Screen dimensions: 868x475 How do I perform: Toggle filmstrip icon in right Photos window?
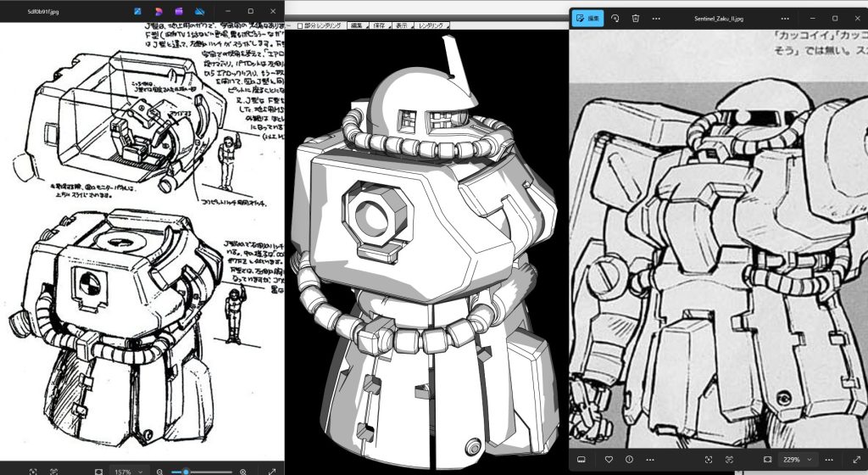pos(581,460)
